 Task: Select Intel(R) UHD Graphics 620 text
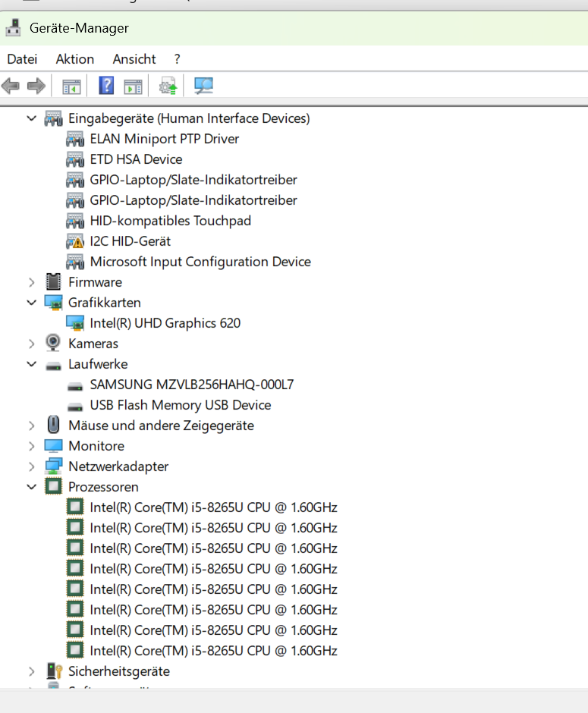pyautogui.click(x=165, y=323)
